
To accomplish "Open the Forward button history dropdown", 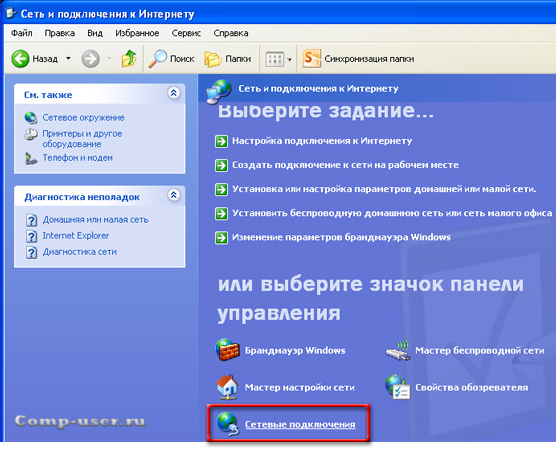I will pos(109,59).
